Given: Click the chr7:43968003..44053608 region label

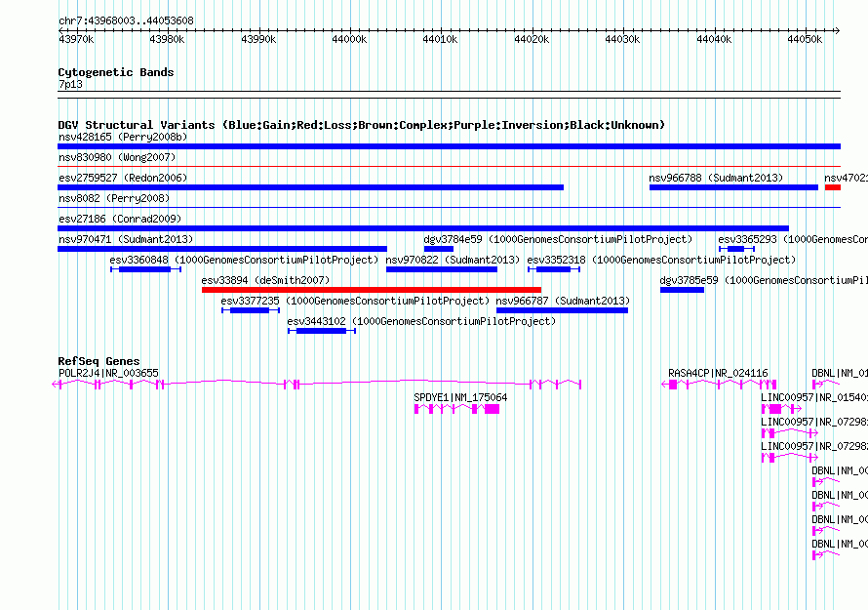Looking at the screenshot, I should (x=126, y=21).
